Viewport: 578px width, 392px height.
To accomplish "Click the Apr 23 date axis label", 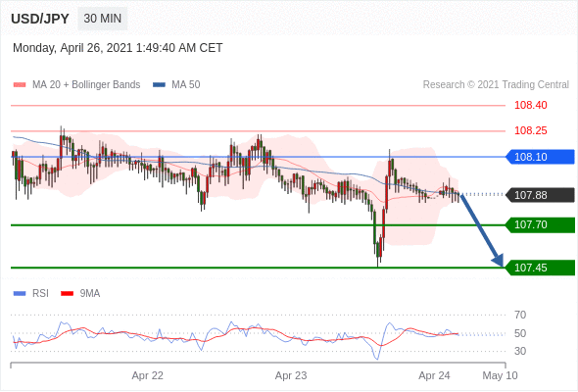I will click(x=291, y=375).
